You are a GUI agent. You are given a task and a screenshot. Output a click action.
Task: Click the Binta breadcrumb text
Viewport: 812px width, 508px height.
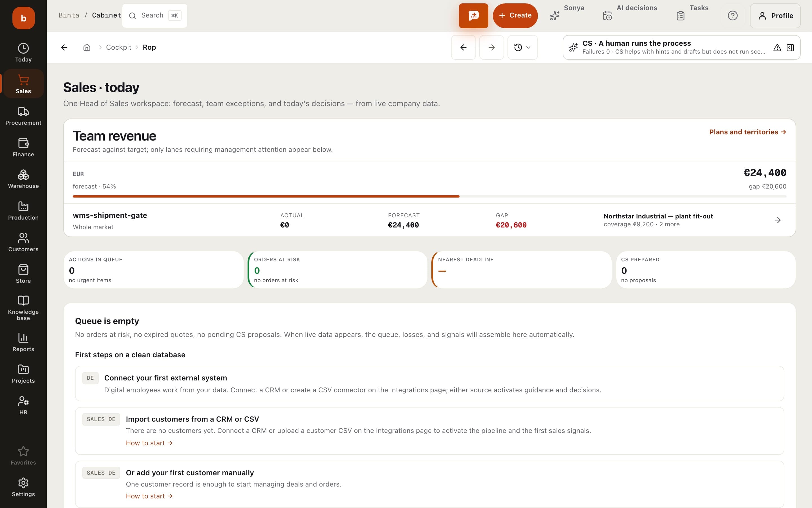69,16
